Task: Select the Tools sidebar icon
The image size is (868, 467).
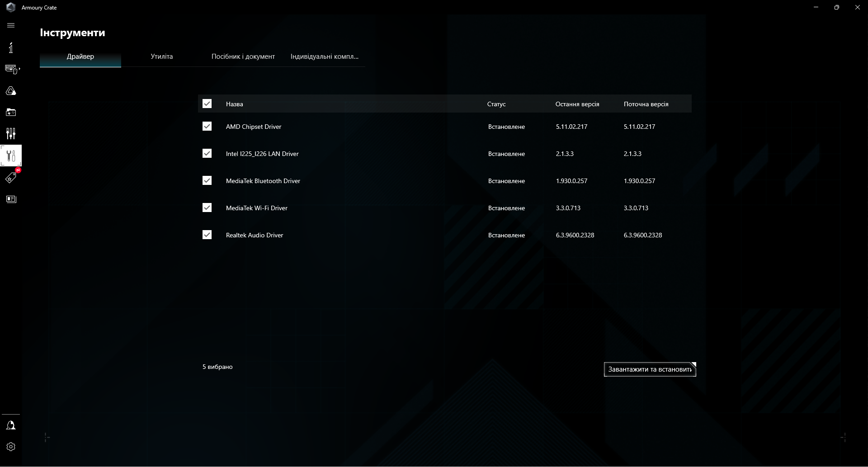Action: (x=11, y=156)
